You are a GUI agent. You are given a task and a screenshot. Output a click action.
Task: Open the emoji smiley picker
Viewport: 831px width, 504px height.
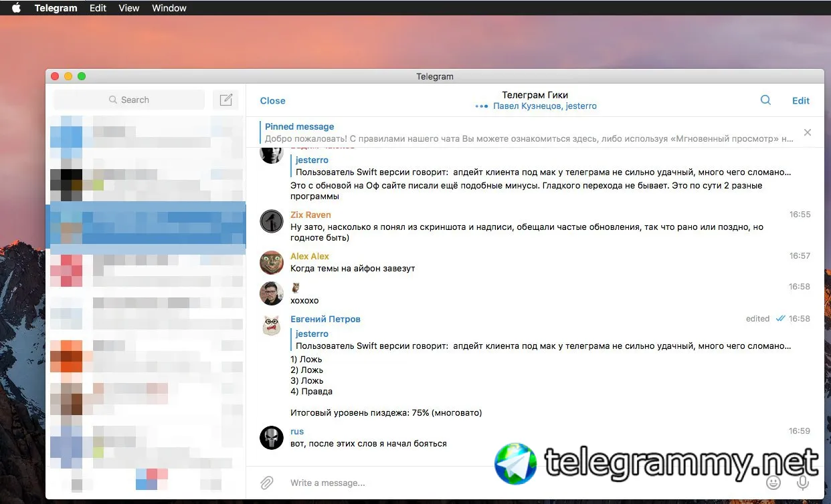[773, 483]
